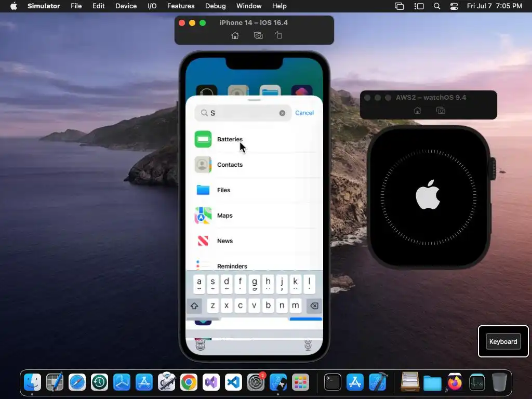Open the Debug menu

pyautogui.click(x=216, y=6)
